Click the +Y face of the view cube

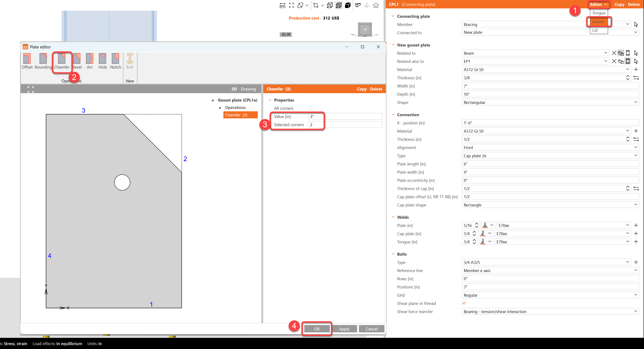click(x=365, y=29)
